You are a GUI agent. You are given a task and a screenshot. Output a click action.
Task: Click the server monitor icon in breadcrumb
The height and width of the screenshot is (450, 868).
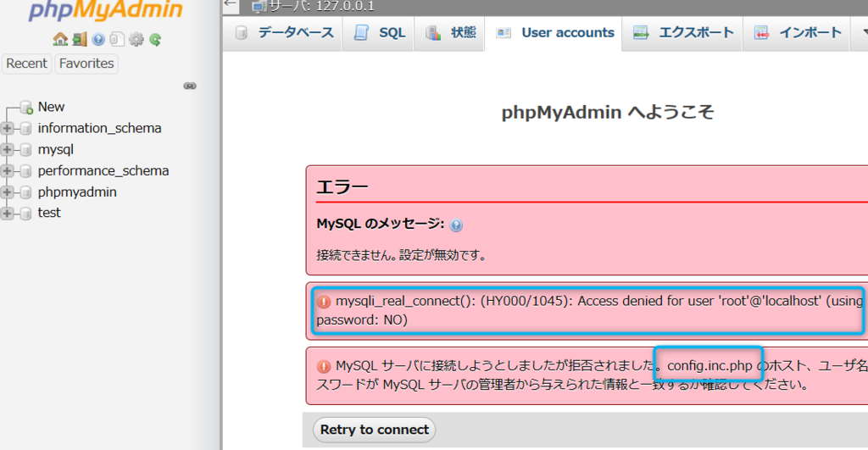pyautogui.click(x=259, y=7)
